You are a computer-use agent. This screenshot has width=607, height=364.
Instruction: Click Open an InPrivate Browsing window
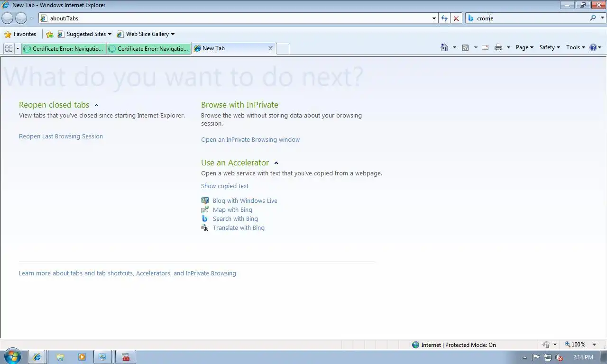(x=250, y=140)
